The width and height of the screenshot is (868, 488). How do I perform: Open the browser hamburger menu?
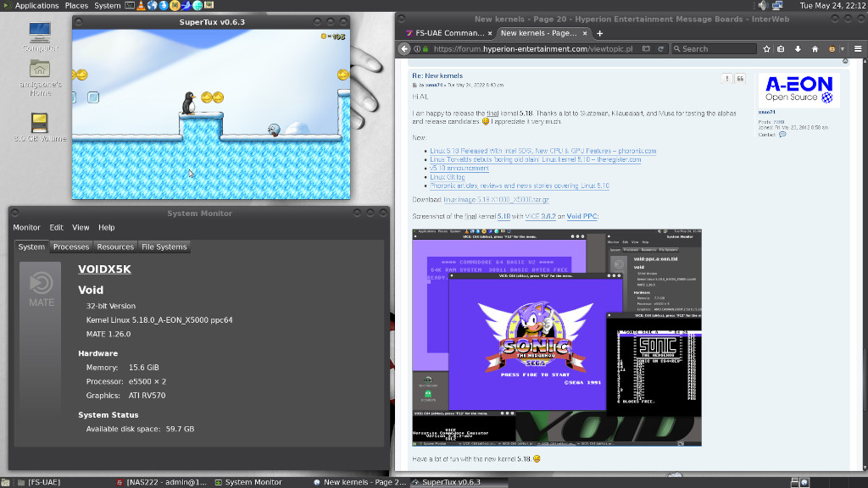click(x=858, y=48)
